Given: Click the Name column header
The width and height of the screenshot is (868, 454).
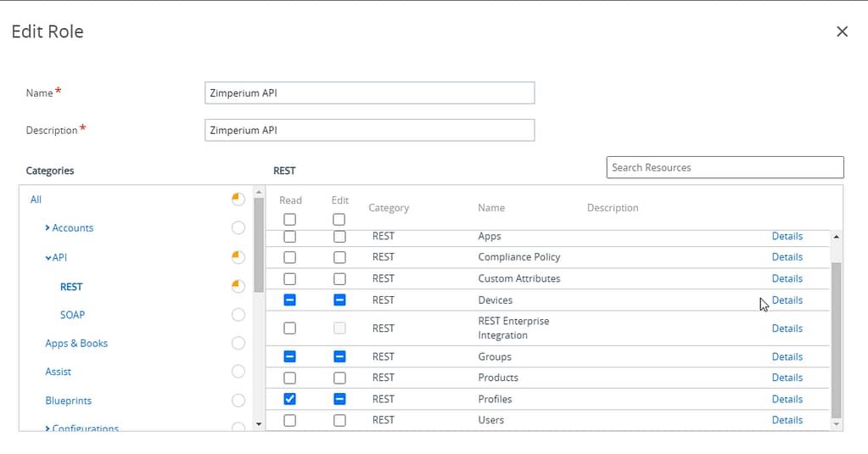Looking at the screenshot, I should pyautogui.click(x=491, y=208).
